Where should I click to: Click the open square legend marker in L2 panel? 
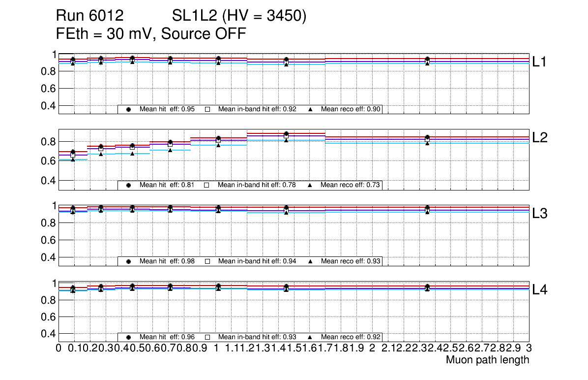tap(207, 185)
